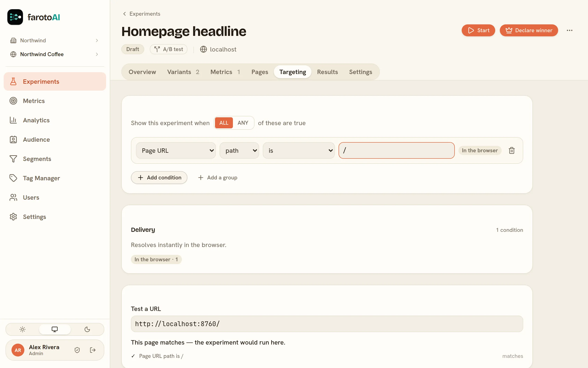588x368 pixels.
Task: Click the shield icon beside Alex Rivera
Action: (x=77, y=350)
